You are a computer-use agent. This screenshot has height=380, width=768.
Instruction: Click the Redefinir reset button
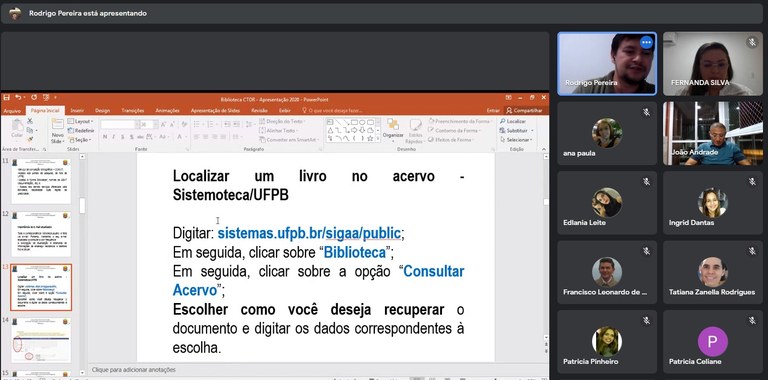point(81,131)
